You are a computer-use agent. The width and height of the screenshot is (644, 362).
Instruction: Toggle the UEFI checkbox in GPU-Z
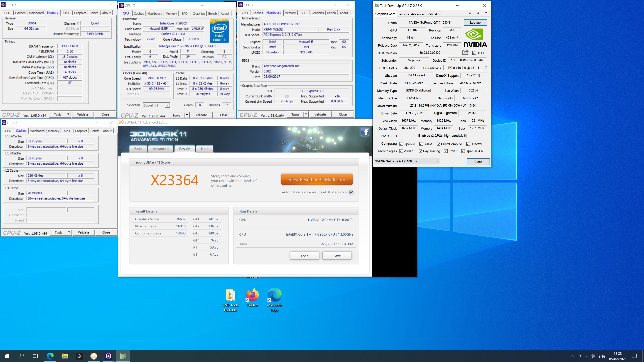pos(474,53)
